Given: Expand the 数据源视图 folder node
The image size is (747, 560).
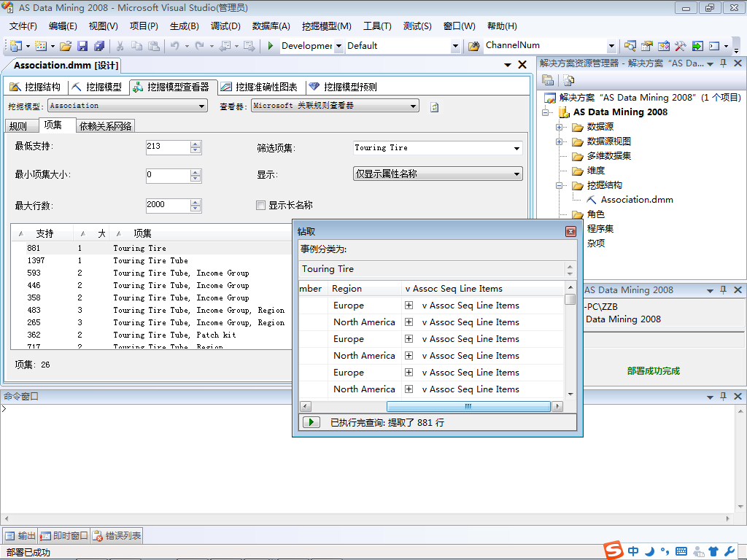Looking at the screenshot, I should point(559,142).
